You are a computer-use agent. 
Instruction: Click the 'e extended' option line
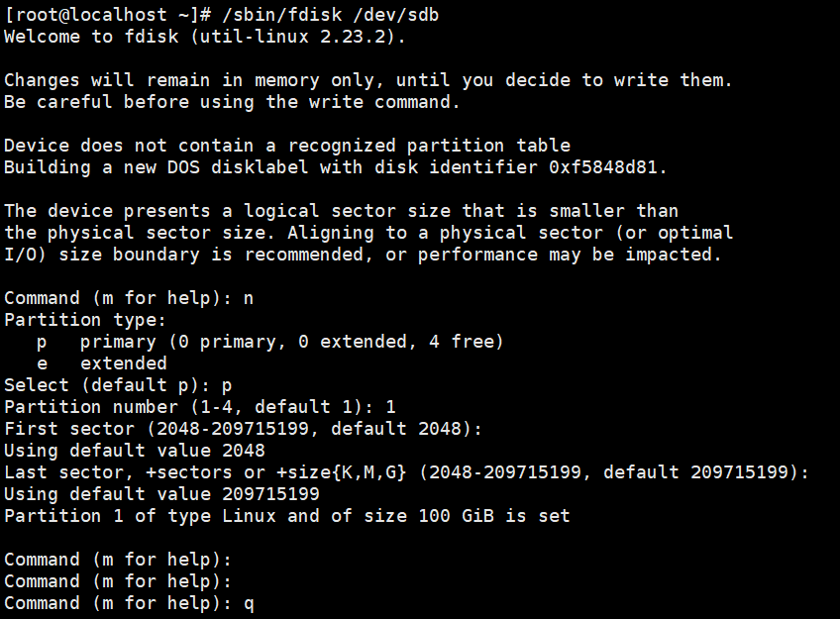point(102,363)
